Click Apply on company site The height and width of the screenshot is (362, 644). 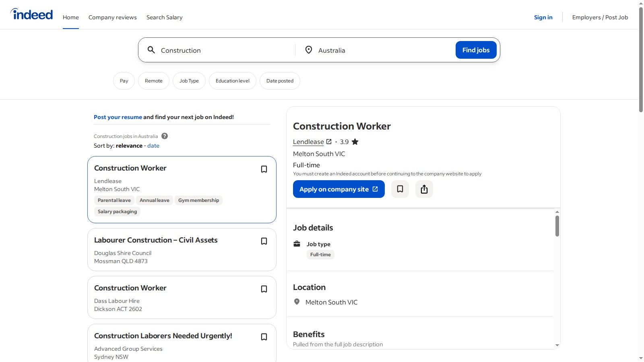click(x=339, y=189)
